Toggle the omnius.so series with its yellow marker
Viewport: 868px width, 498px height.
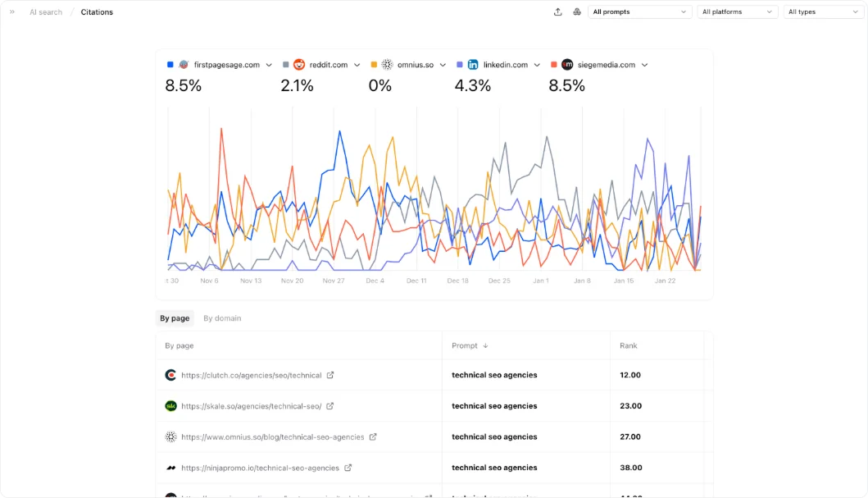point(372,64)
